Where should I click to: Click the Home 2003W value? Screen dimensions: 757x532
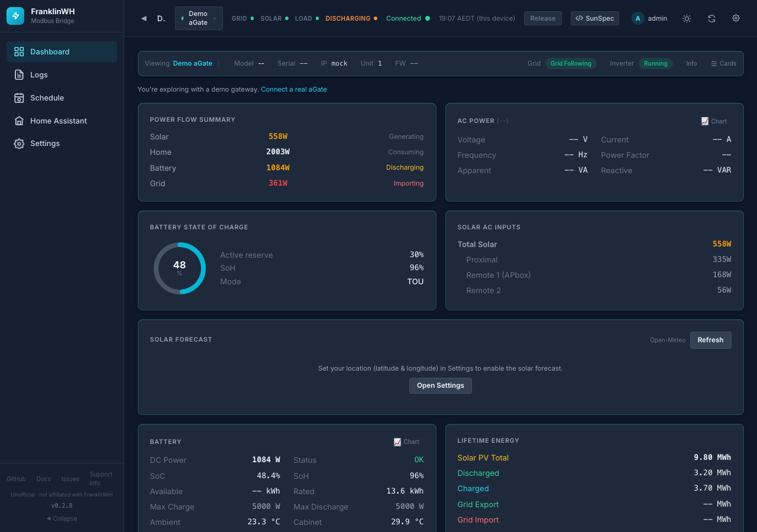(x=278, y=152)
